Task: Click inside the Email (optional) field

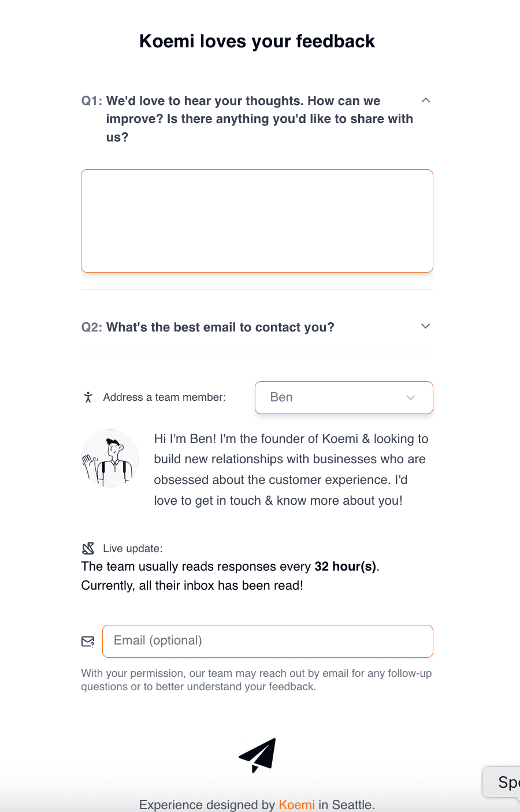Action: click(268, 641)
